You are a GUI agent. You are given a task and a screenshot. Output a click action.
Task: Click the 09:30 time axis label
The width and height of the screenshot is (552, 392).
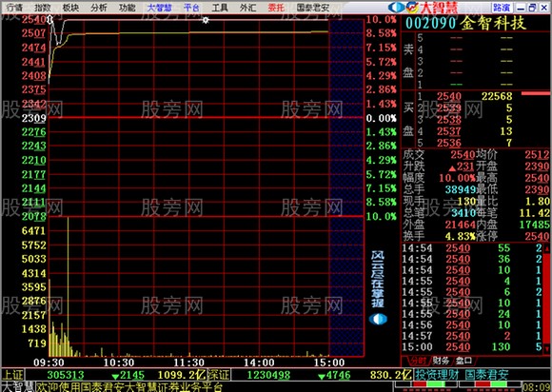(49, 363)
